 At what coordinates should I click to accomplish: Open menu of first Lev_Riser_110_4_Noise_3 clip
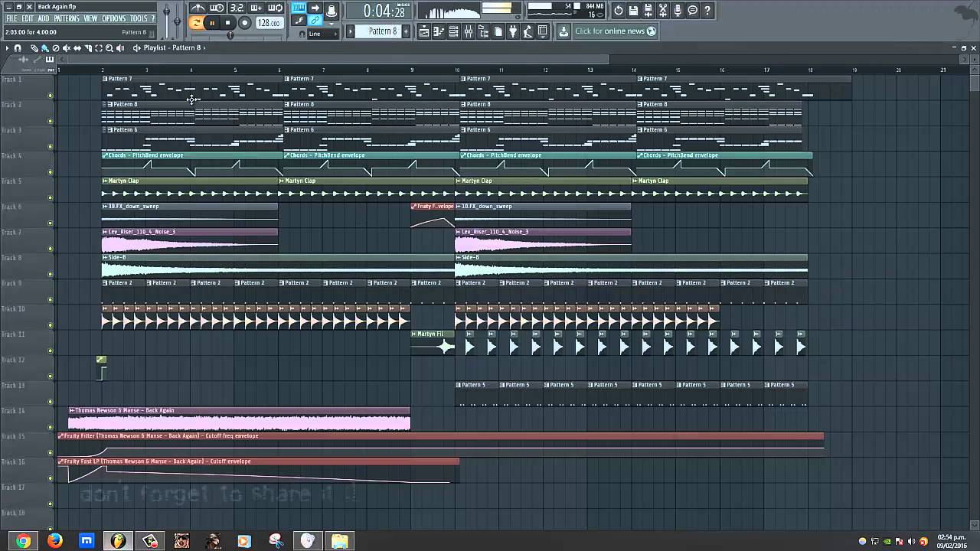(105, 231)
